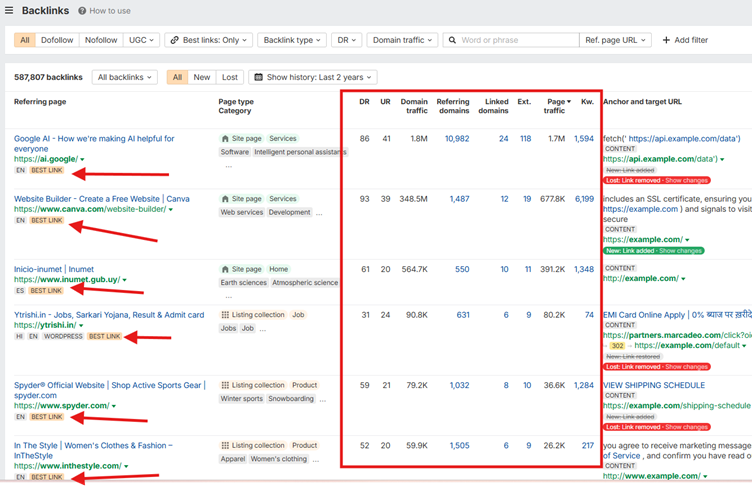Open the inthestyle.com URL

click(68, 466)
